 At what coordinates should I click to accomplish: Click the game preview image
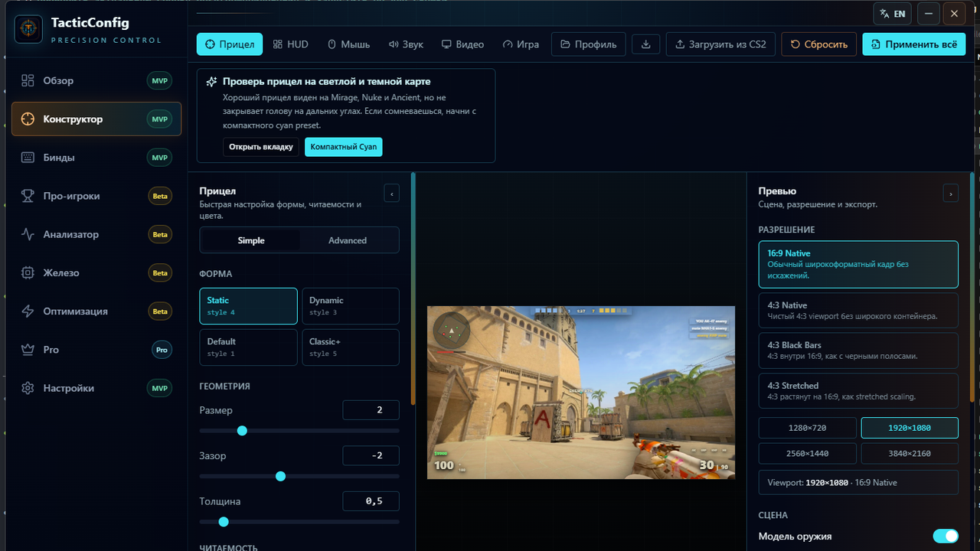click(581, 393)
